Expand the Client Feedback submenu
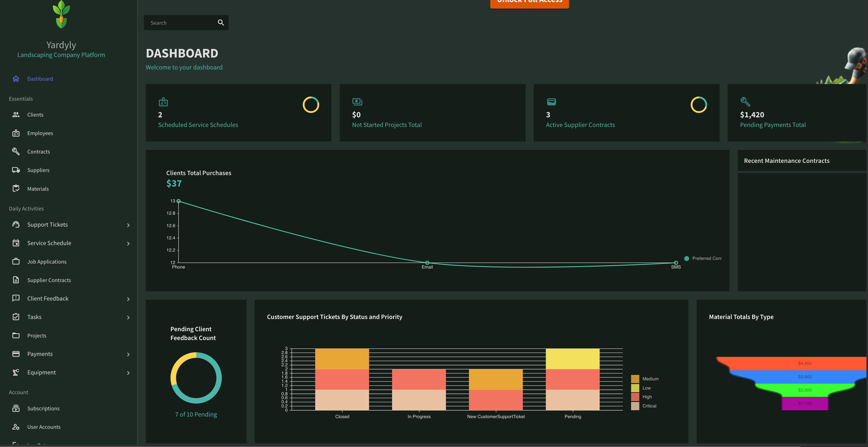The image size is (868, 447). [x=128, y=299]
